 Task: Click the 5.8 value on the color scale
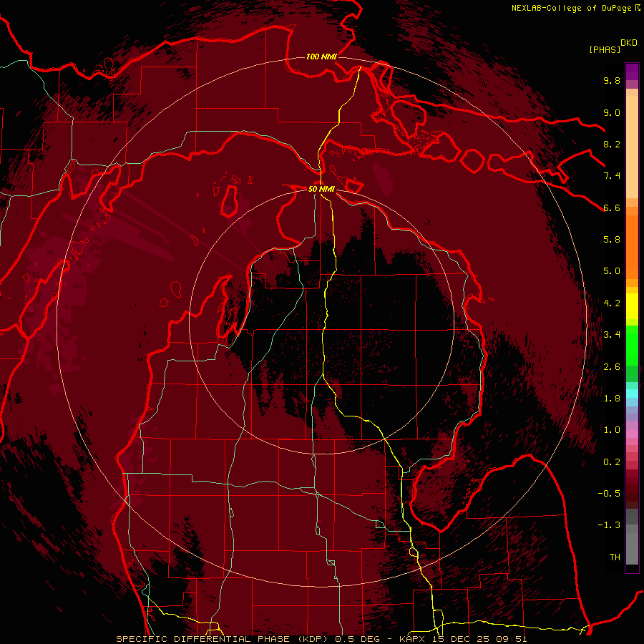click(612, 240)
